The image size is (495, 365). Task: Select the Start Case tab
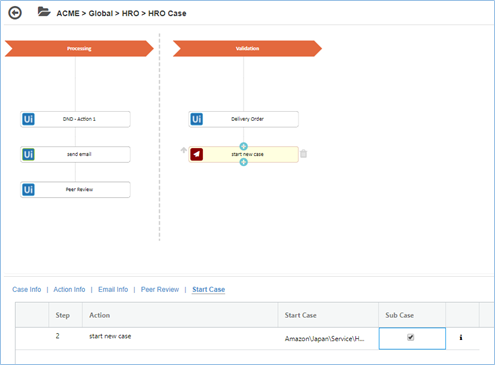(209, 289)
